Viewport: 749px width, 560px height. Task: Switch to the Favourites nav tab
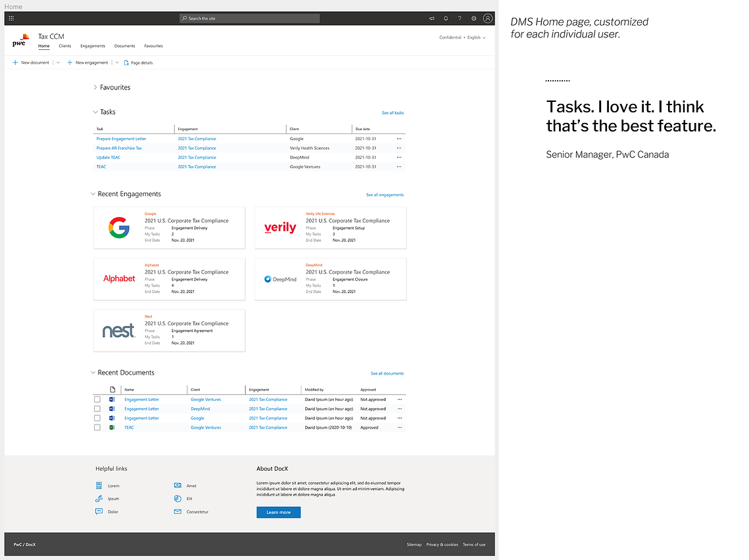[153, 46]
